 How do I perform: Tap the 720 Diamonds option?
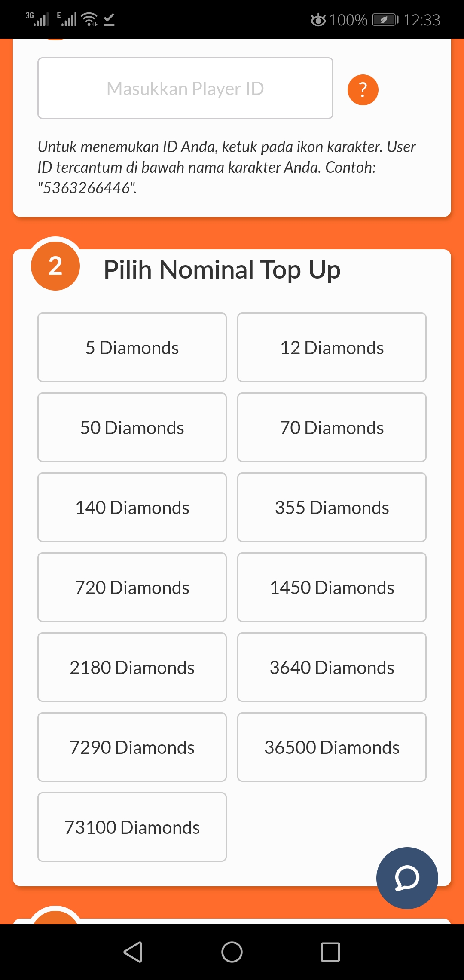pos(132,587)
